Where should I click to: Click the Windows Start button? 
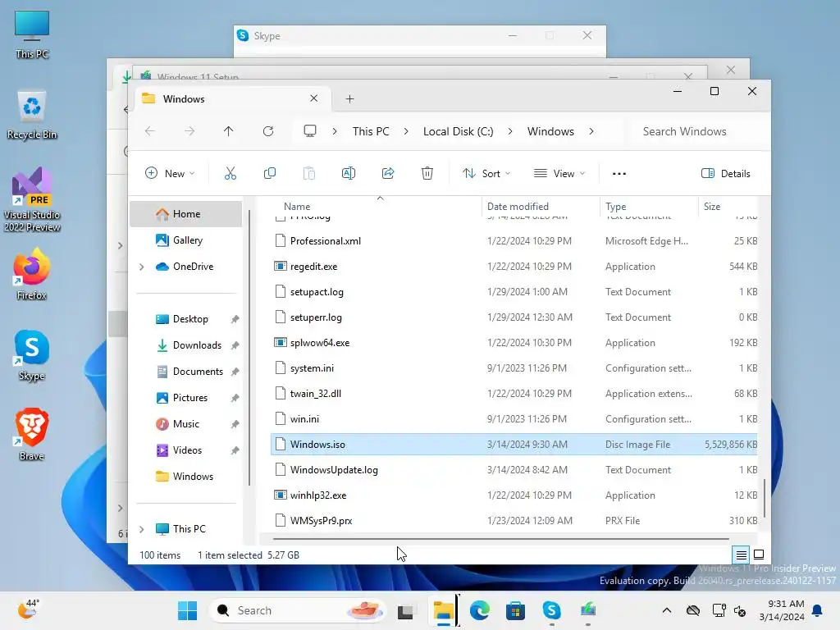188,610
